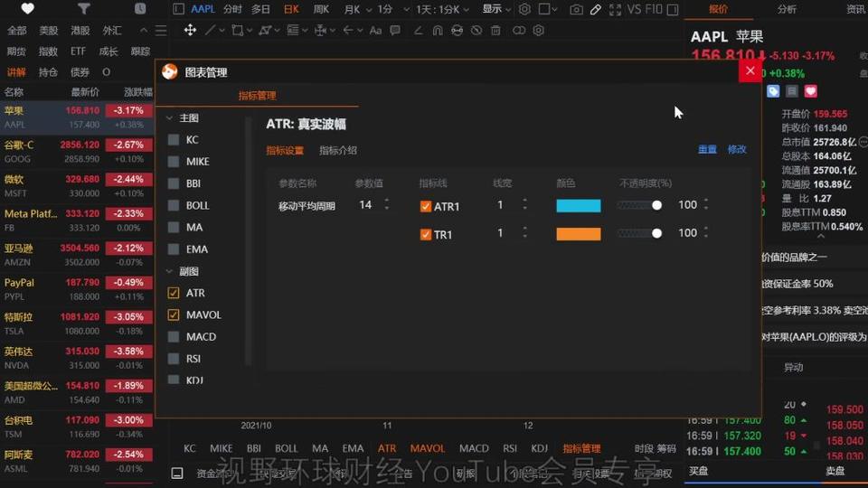Open the filter funnel icon

pos(83,8)
